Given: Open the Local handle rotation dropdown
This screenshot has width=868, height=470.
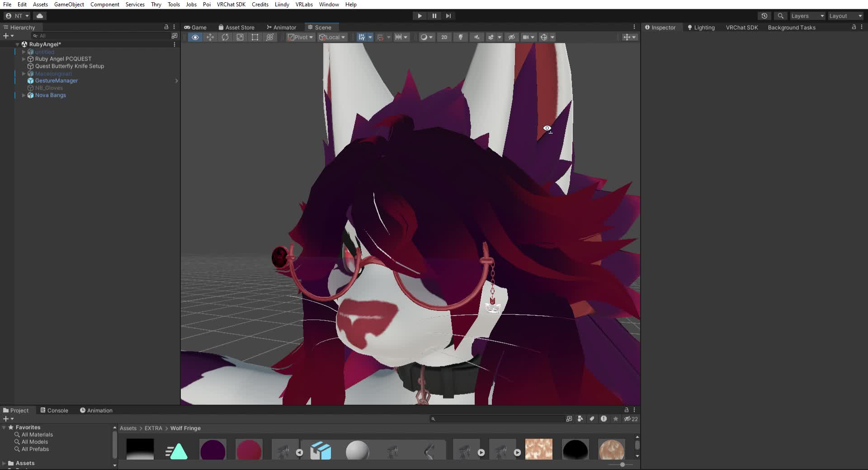Looking at the screenshot, I should pyautogui.click(x=332, y=37).
